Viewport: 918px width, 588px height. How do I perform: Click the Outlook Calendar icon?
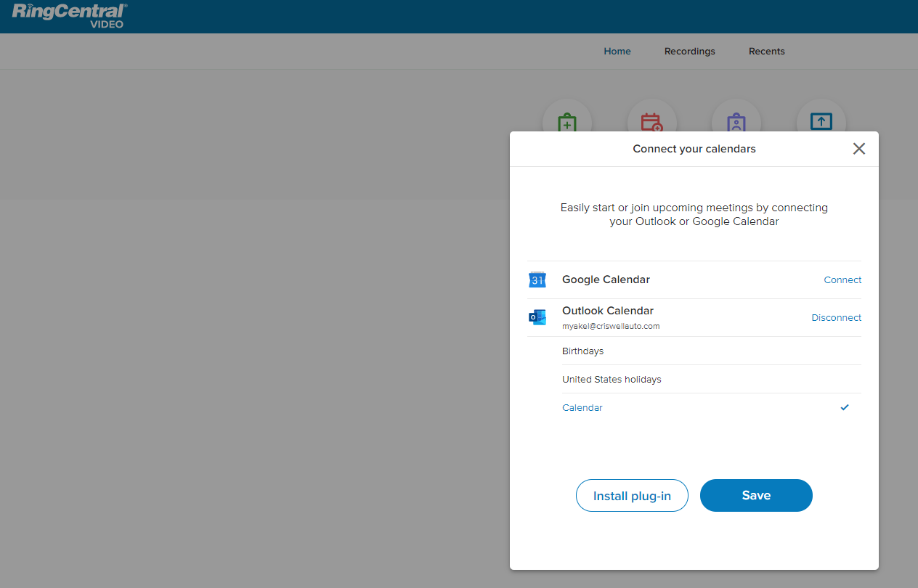coord(537,317)
